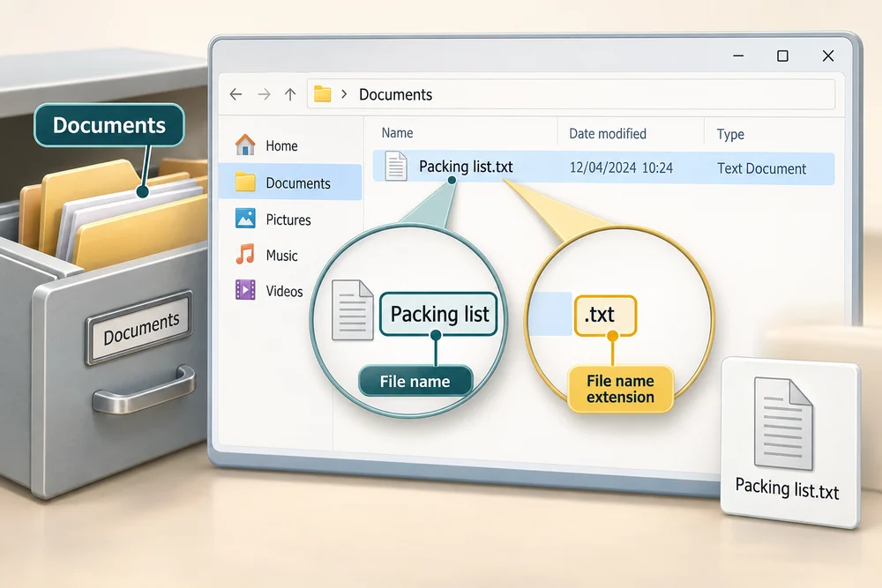Screen dimensions: 882x588
Task: Go back with the left arrow
Action: [235, 94]
